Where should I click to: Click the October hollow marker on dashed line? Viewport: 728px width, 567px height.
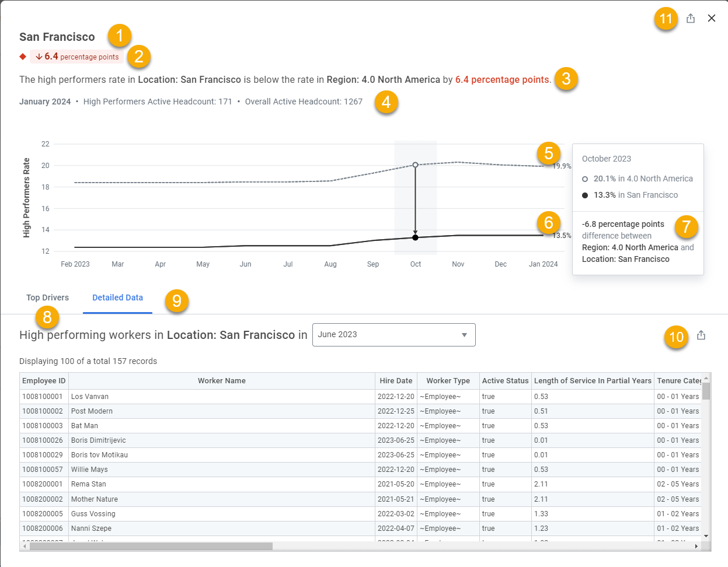[415, 165]
